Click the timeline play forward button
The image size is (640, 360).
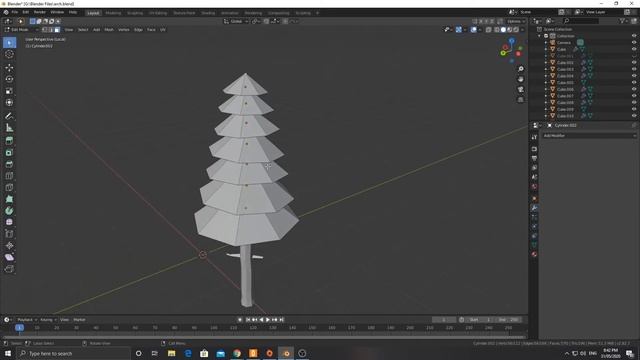tap(268, 320)
